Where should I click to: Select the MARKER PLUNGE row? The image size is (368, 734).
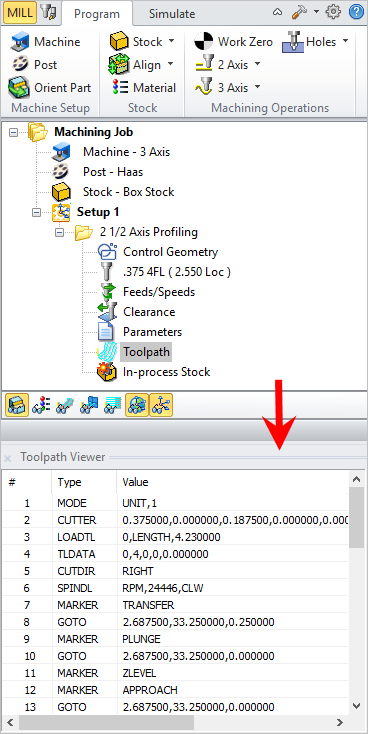click(175, 639)
